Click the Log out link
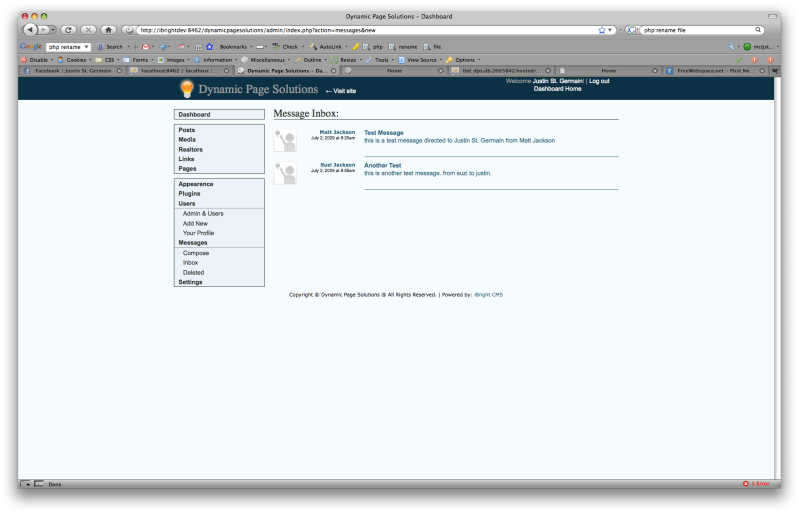Viewport: 799px width, 513px height. [599, 81]
